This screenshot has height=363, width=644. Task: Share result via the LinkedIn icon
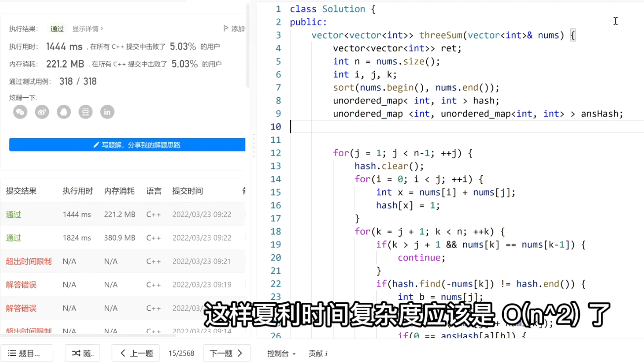pos(107,112)
